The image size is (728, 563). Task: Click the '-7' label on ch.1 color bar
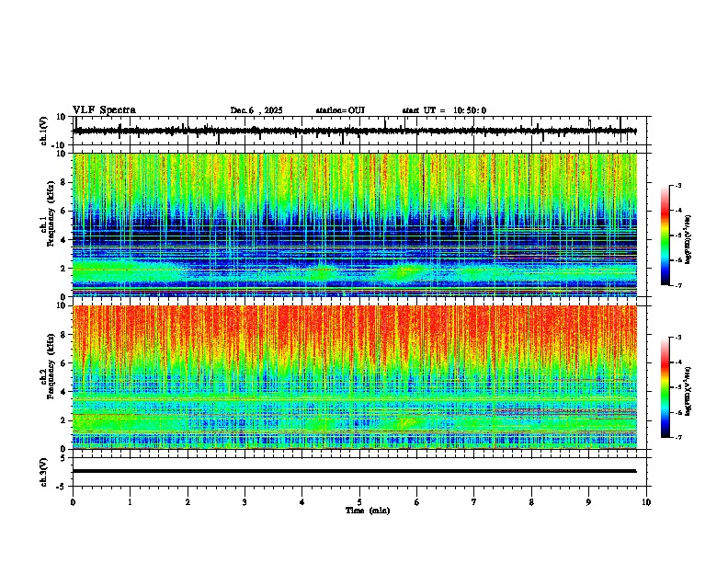[678, 285]
